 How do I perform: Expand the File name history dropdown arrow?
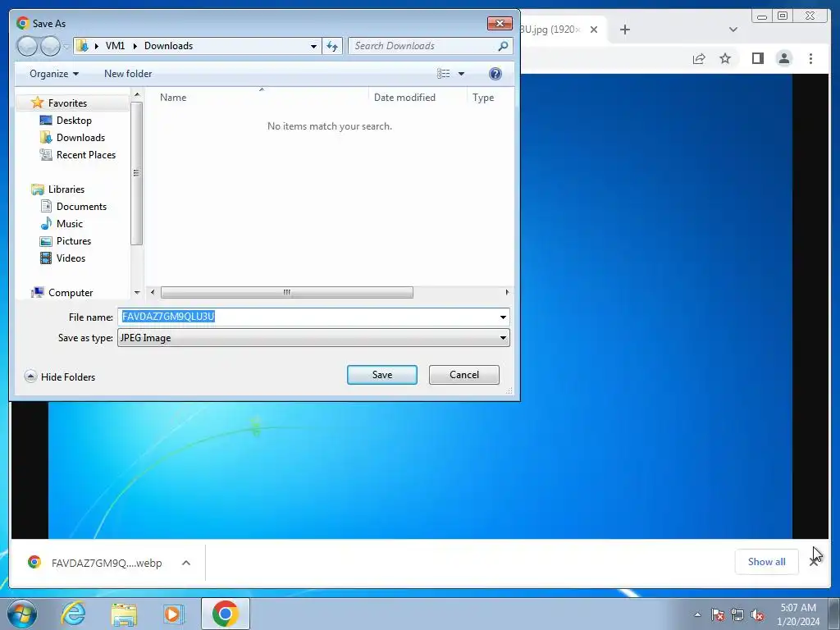tap(503, 317)
